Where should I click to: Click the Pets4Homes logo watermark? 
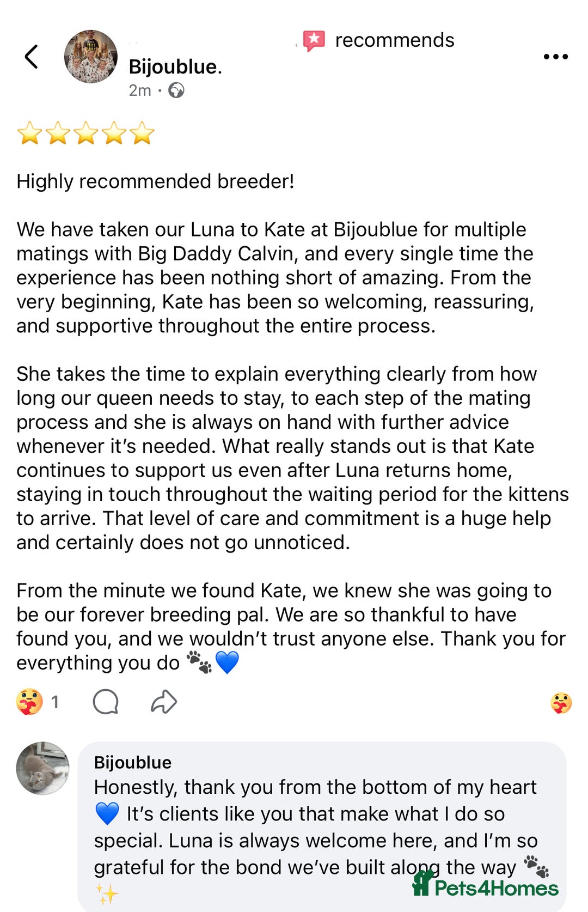[486, 884]
